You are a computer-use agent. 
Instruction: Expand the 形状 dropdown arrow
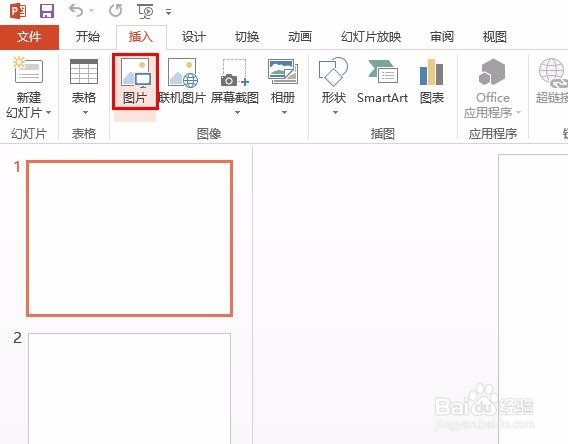tap(335, 113)
